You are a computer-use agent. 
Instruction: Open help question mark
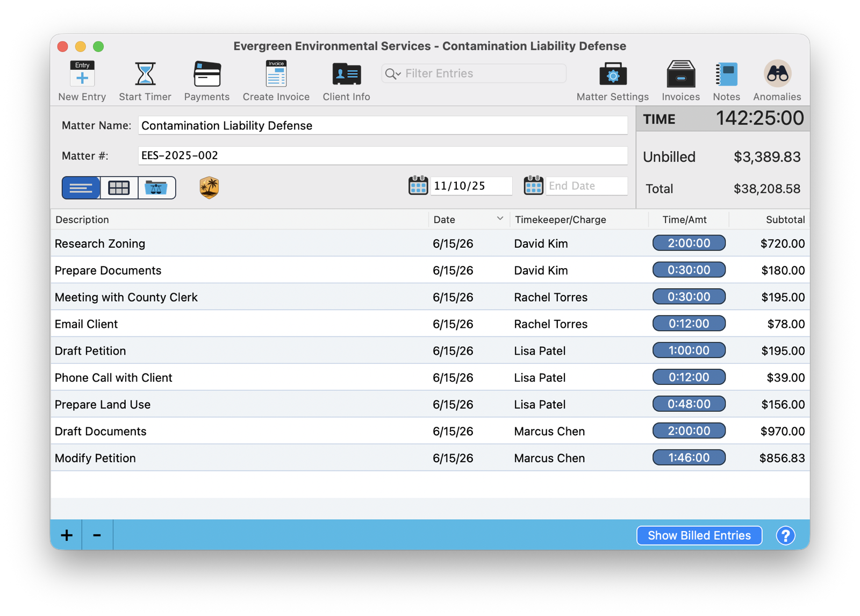tap(785, 535)
